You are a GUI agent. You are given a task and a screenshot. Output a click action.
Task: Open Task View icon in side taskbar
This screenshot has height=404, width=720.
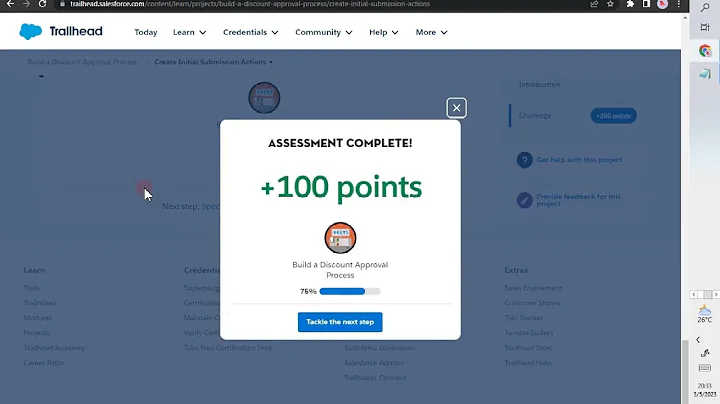coord(705,28)
